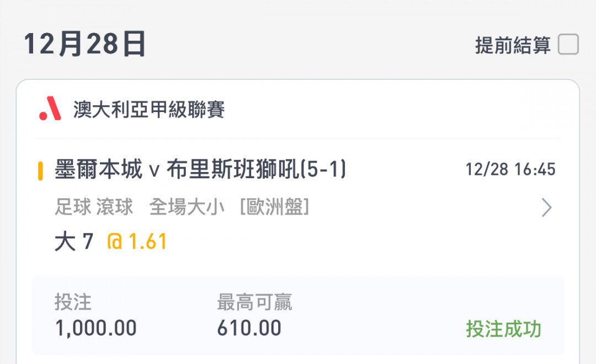Click the orange odds value @1.61
The height and width of the screenshot is (364, 596).
[x=137, y=241]
